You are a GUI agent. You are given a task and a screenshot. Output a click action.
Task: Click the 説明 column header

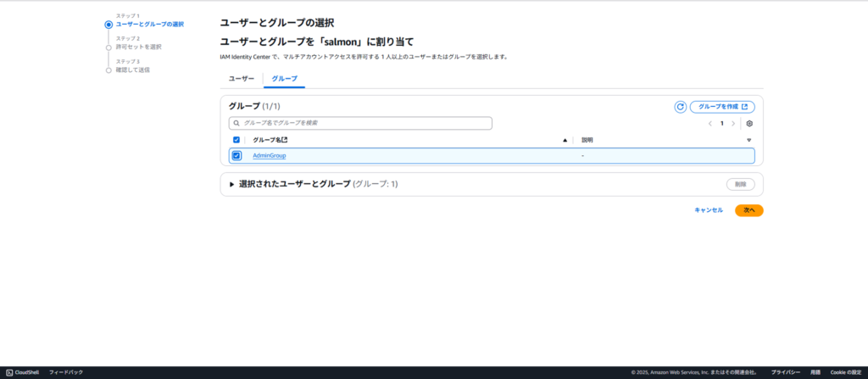click(587, 140)
